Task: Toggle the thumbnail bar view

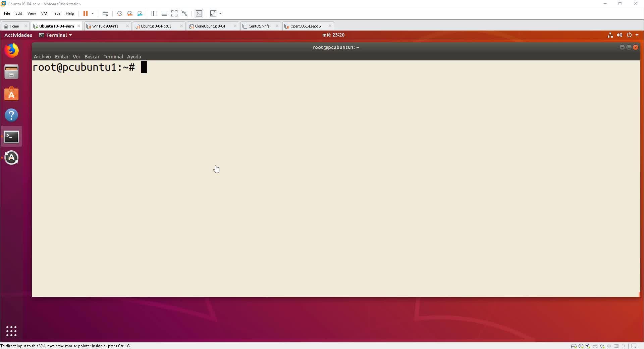Action: (x=164, y=13)
